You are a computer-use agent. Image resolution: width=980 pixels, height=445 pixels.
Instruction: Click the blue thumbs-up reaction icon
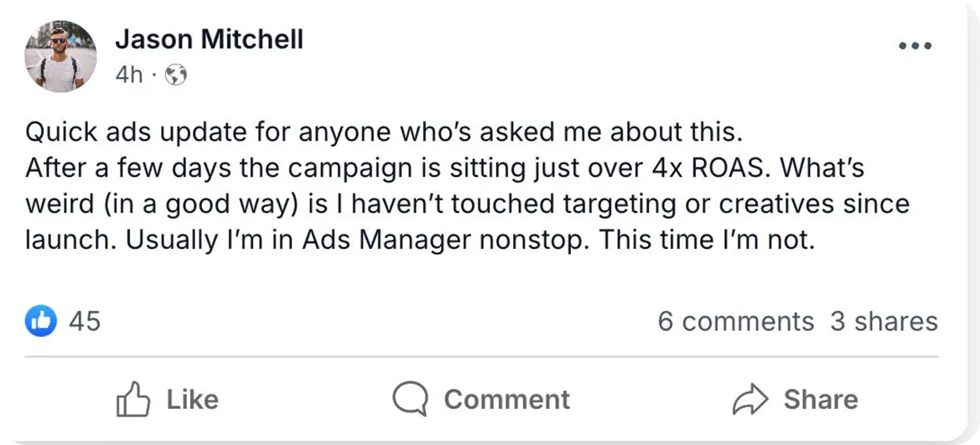click(x=41, y=320)
